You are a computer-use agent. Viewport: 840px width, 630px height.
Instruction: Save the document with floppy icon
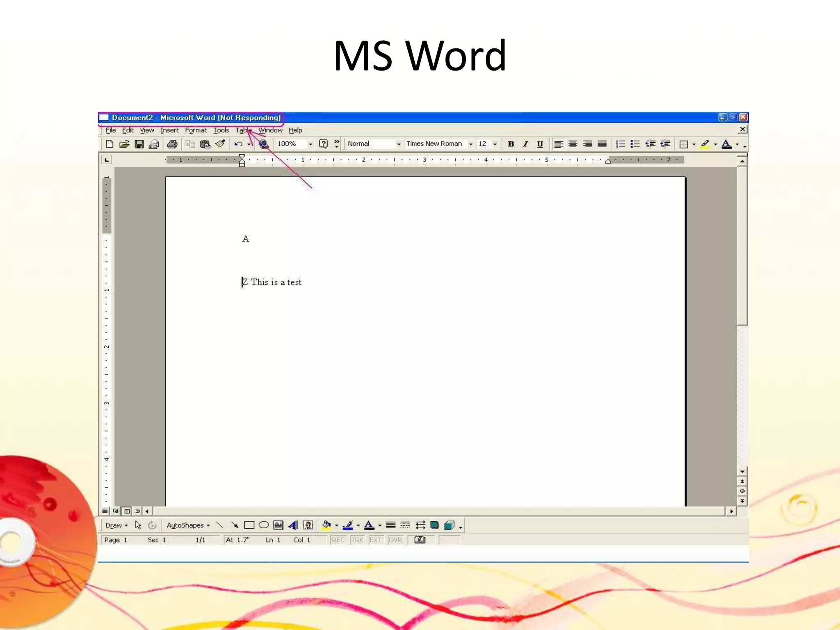[x=139, y=144]
